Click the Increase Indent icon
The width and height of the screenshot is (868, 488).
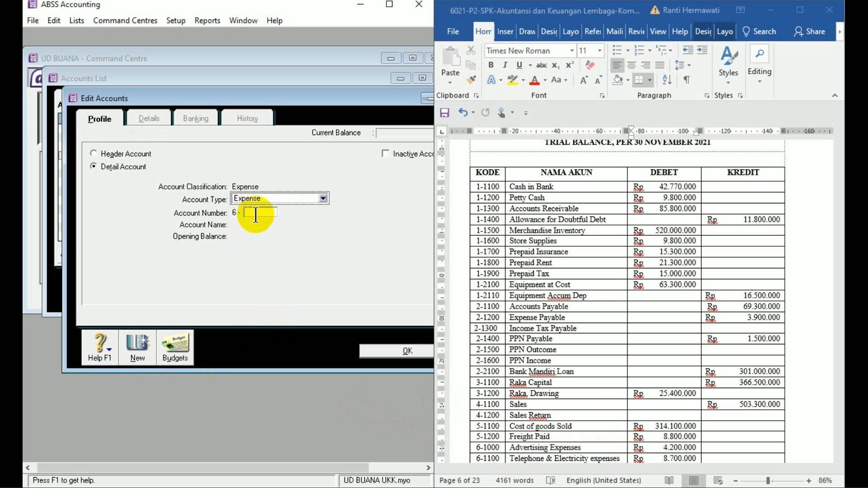tap(702, 50)
